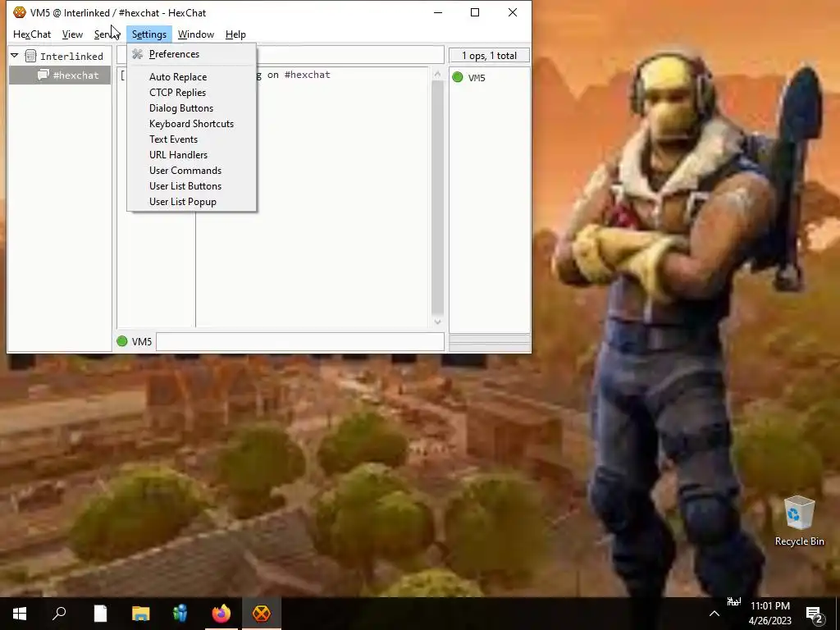
Task: Open the clock and calendar flyout
Action: 769,614
